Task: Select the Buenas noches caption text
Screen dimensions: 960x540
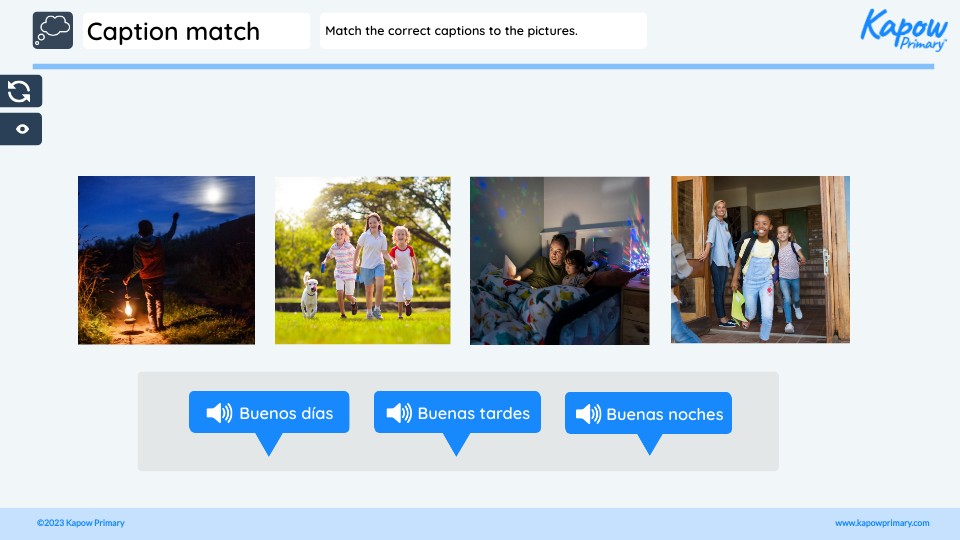Action: coord(664,414)
